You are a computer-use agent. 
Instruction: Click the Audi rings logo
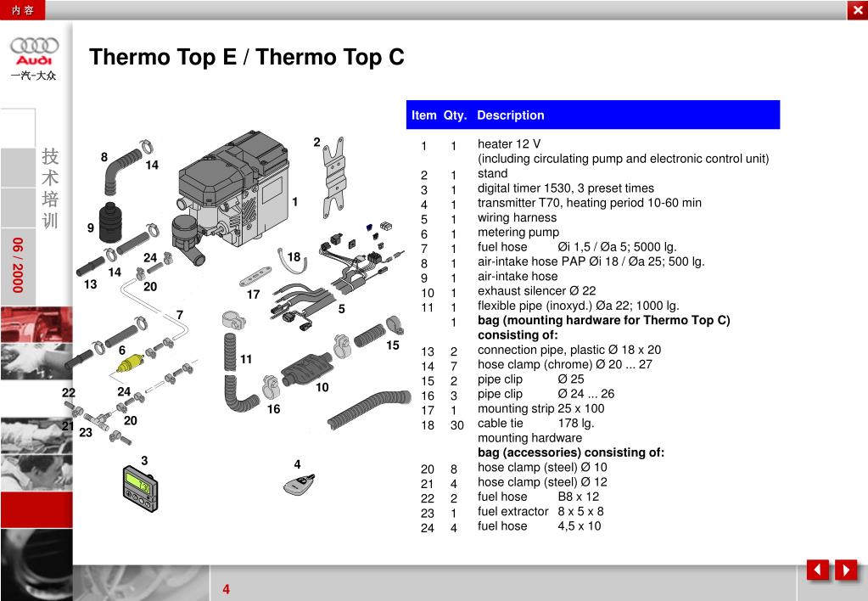pos(34,46)
